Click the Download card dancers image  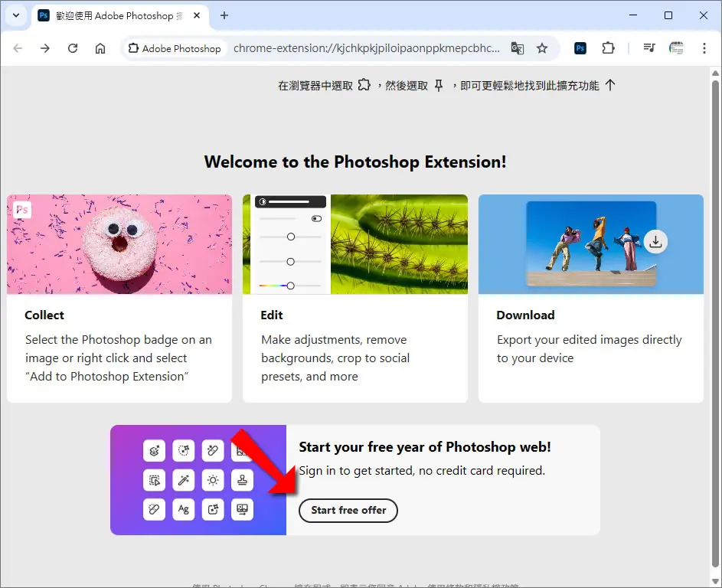coord(591,243)
